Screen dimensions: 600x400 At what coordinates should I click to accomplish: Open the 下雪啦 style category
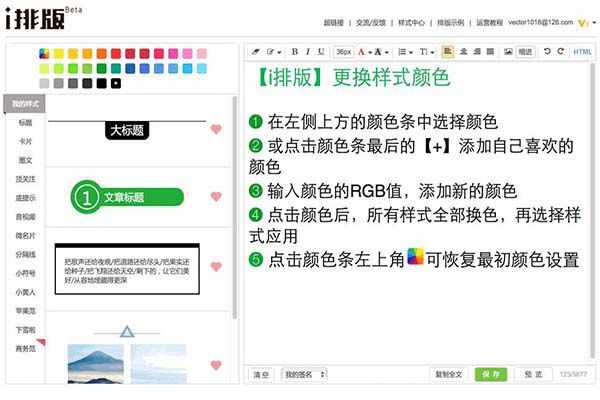pos(26,330)
